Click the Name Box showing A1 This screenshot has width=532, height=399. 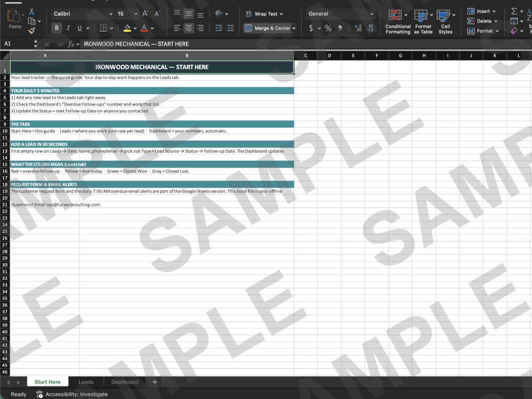(x=16, y=44)
